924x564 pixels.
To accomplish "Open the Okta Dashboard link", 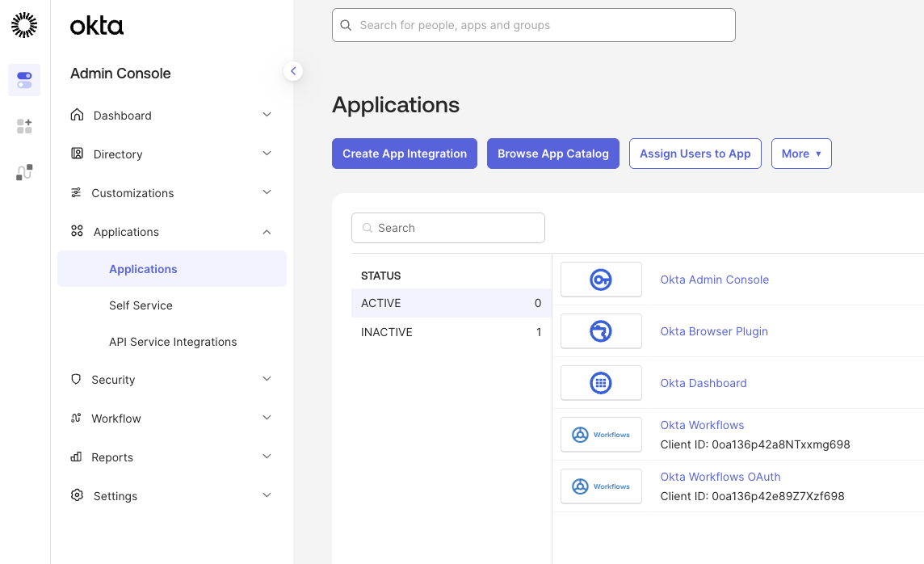I will pos(703,383).
